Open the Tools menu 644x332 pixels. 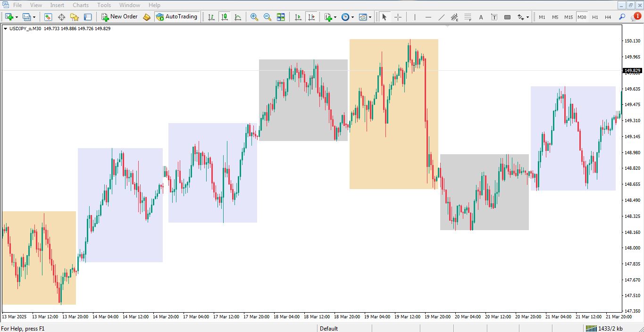tap(104, 5)
